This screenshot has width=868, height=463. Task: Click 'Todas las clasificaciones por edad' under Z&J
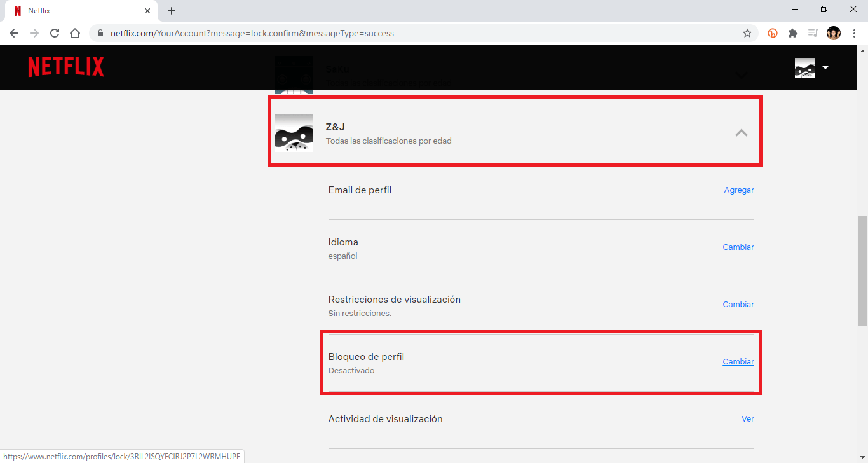click(389, 141)
